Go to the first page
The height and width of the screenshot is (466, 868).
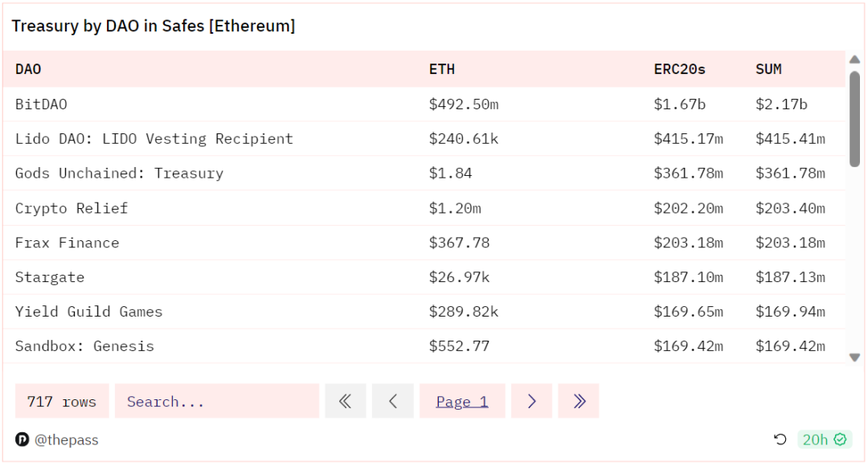(346, 401)
